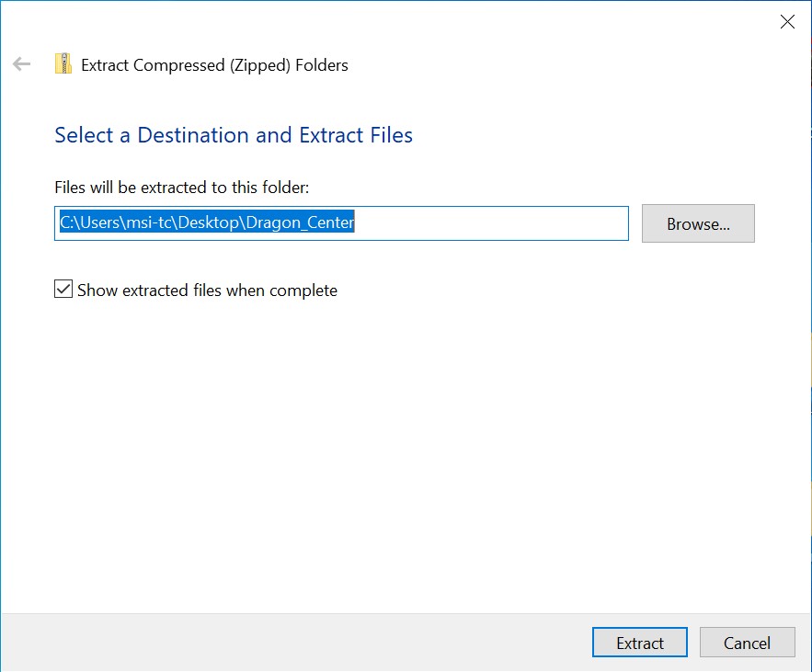Screen dimensions: 812x672
Task: Click the zipped folder icon
Action: point(63,63)
